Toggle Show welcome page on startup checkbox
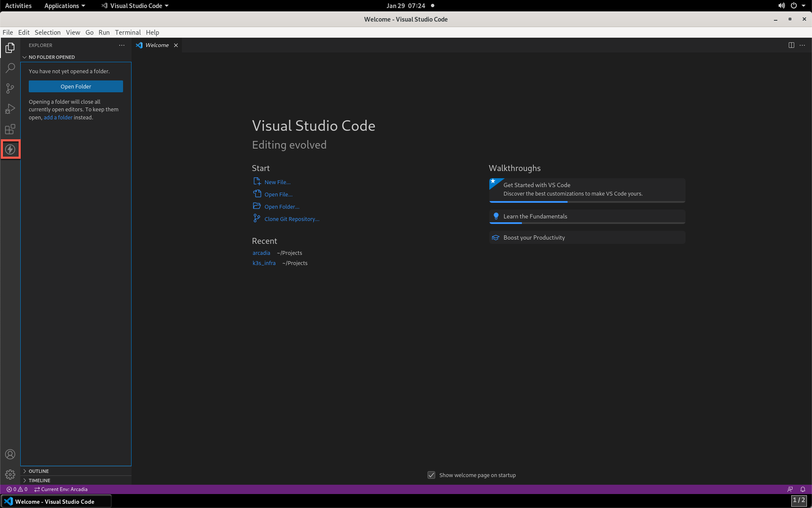The width and height of the screenshot is (812, 508). click(x=431, y=475)
